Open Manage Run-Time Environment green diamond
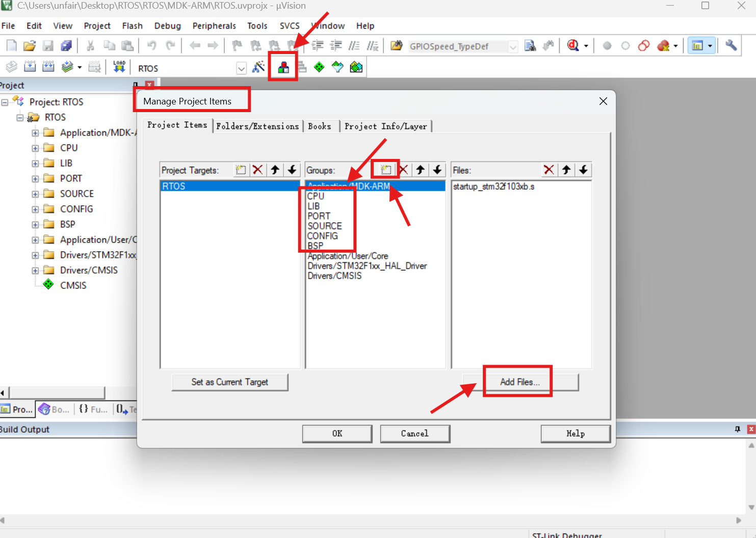Viewport: 756px width, 538px height. tap(319, 67)
